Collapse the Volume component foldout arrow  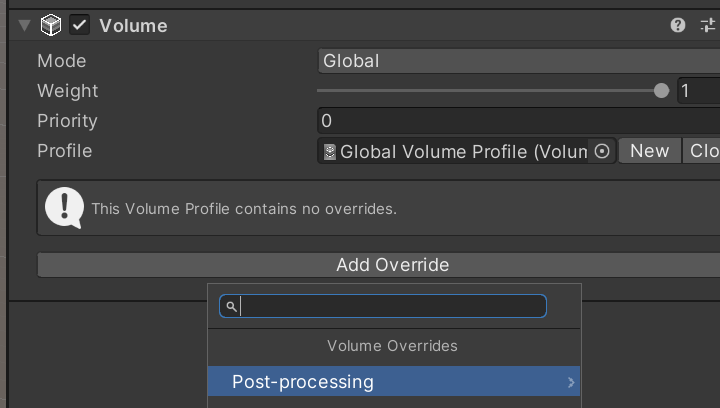[24, 25]
